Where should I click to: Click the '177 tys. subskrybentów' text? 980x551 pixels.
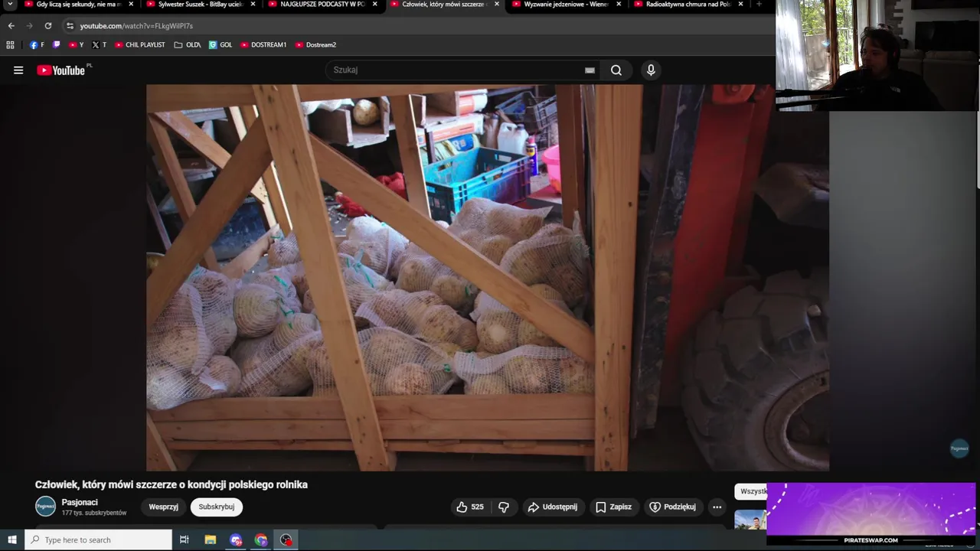94,514
